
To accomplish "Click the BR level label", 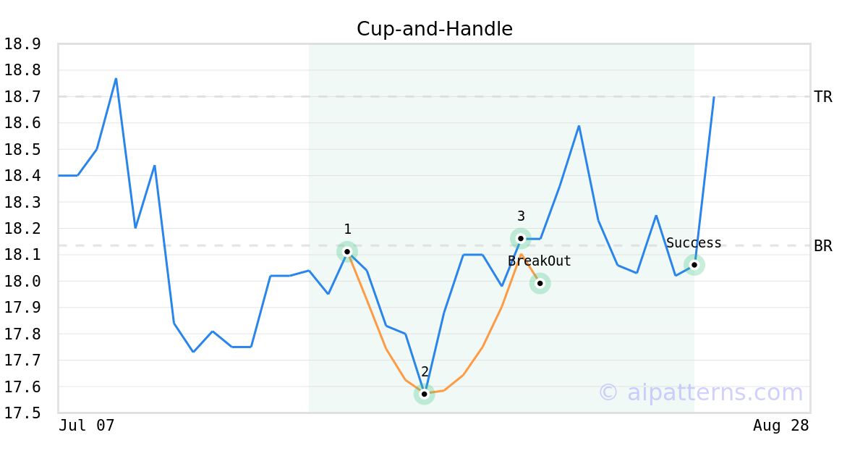I will click(x=823, y=246).
